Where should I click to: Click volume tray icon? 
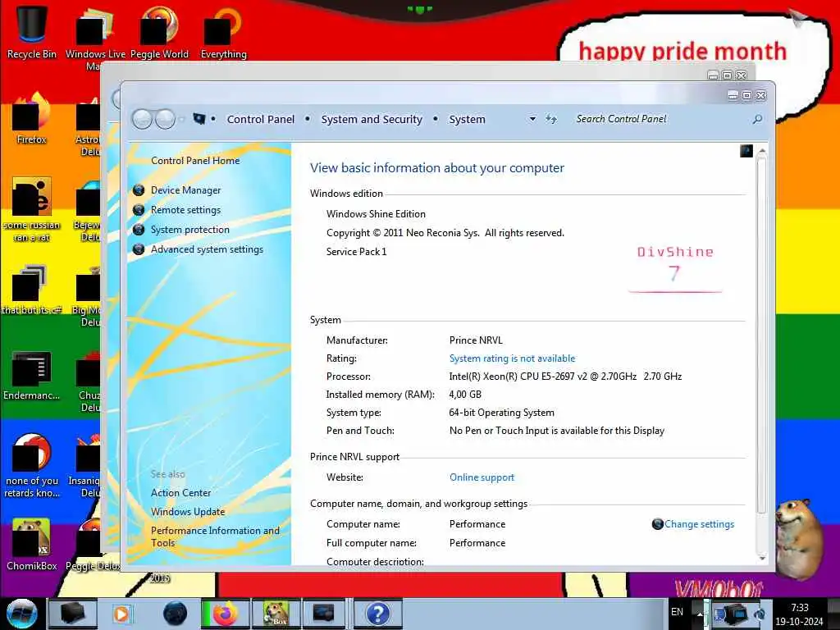point(759,614)
